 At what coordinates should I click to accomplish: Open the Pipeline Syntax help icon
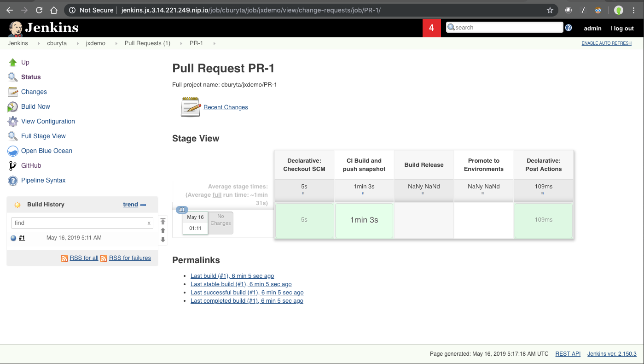(x=12, y=180)
